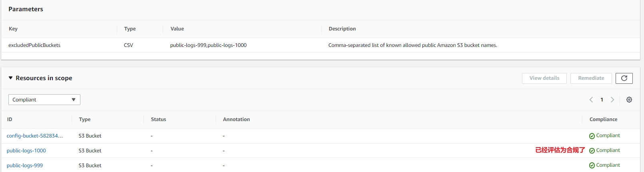
Task: Click the Compliance column header
Action: (603, 119)
